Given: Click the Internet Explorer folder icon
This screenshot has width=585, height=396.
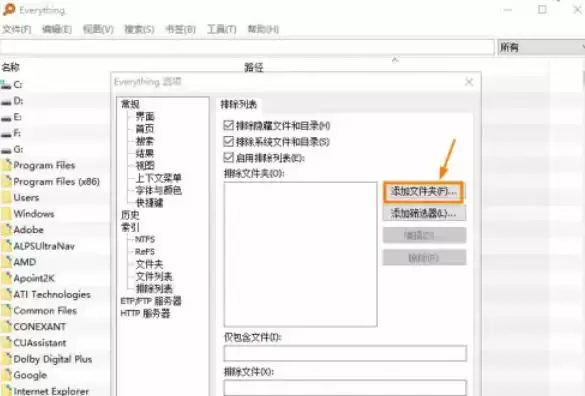Looking at the screenshot, I should (6, 391).
